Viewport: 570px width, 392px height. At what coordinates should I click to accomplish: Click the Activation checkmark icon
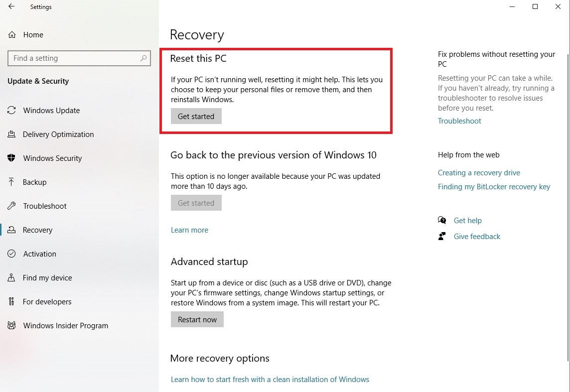pyautogui.click(x=11, y=254)
